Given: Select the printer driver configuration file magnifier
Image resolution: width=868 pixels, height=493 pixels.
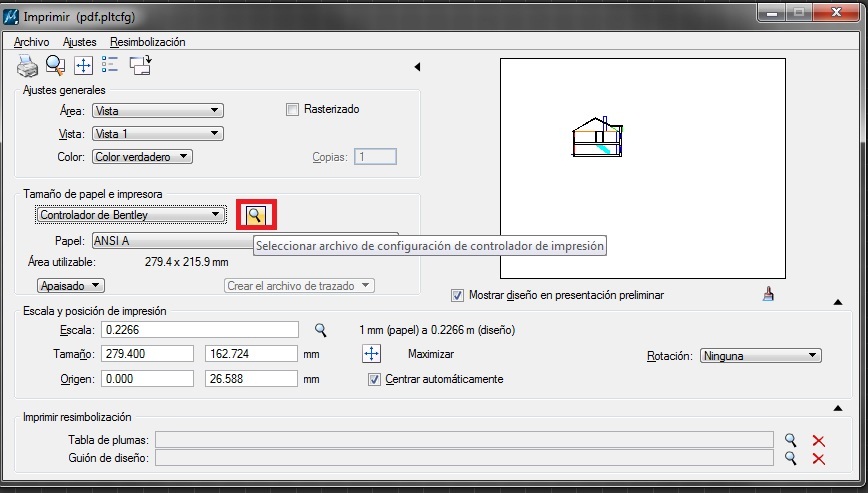Looking at the screenshot, I should (255, 215).
